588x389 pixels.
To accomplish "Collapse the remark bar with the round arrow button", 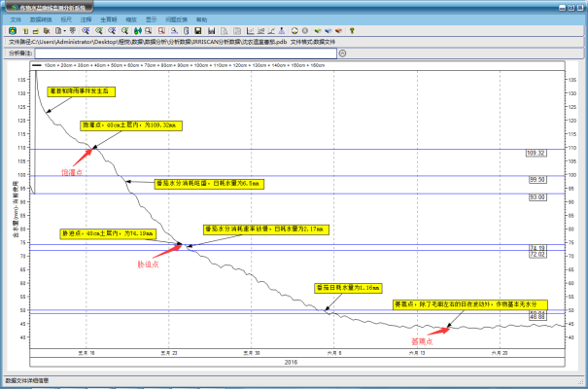I will coord(342,53).
